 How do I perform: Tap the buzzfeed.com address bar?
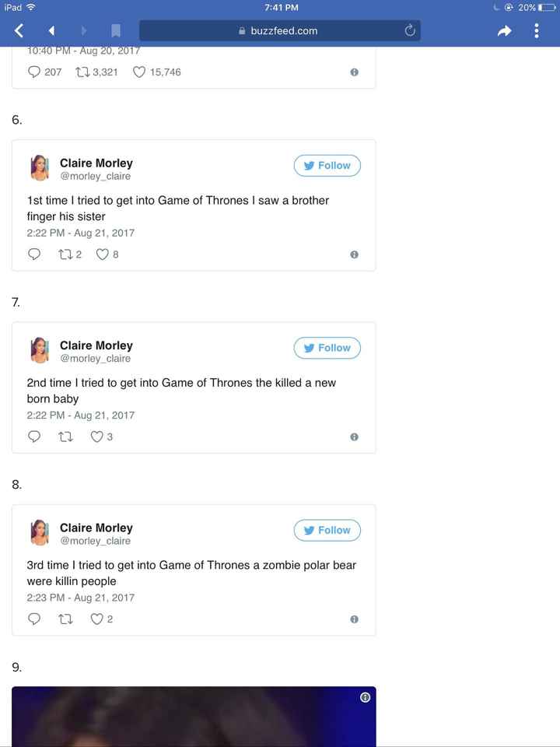point(279,31)
